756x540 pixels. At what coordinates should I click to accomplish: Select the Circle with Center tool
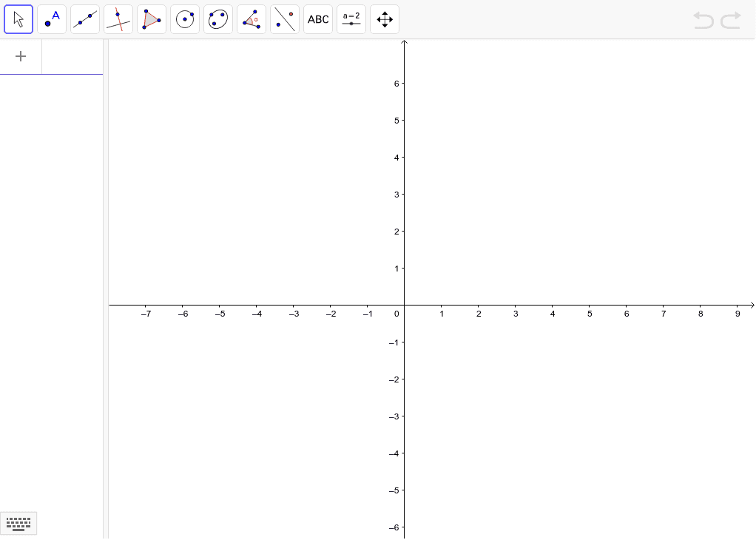[x=184, y=18]
